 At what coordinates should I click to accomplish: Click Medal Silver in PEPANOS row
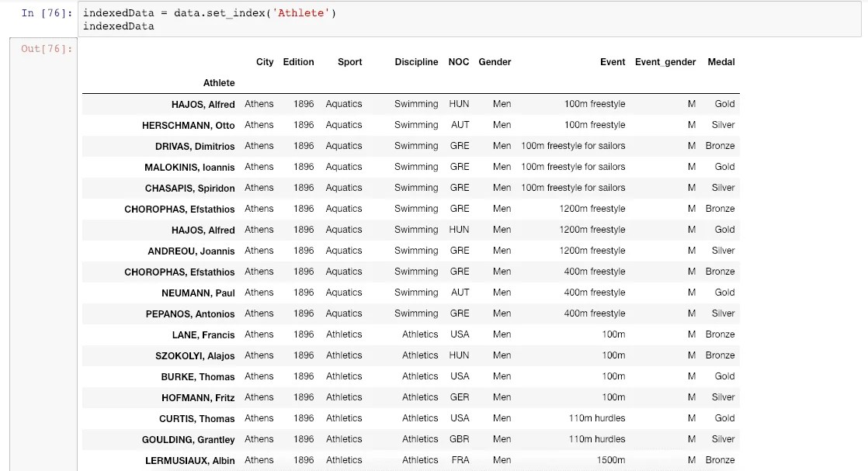click(723, 313)
